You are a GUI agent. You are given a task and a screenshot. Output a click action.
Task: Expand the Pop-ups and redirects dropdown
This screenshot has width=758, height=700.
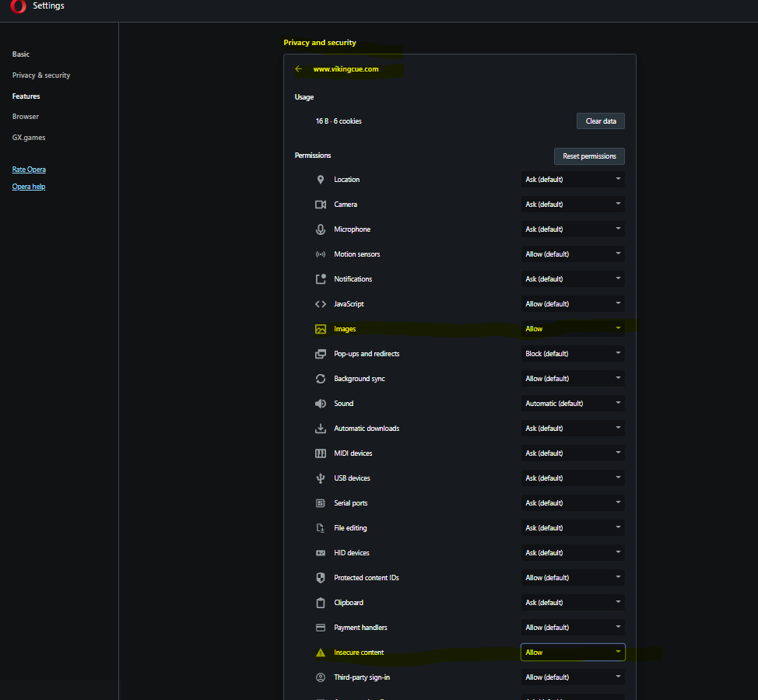coord(573,354)
